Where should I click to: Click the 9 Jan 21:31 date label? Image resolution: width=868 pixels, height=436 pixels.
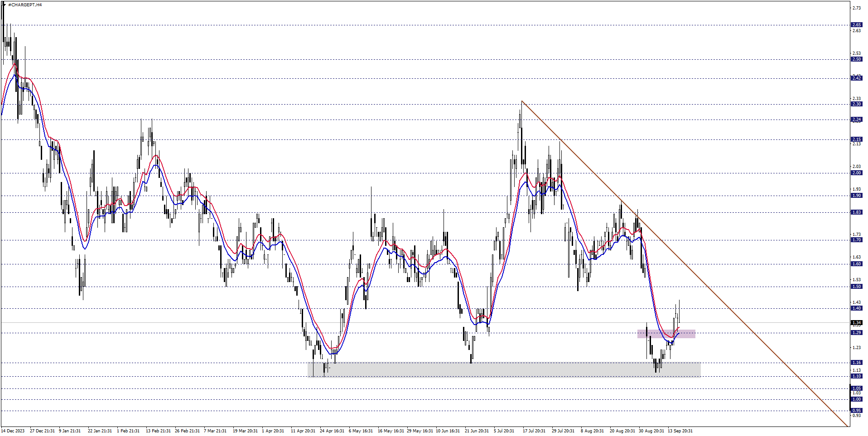click(x=70, y=431)
